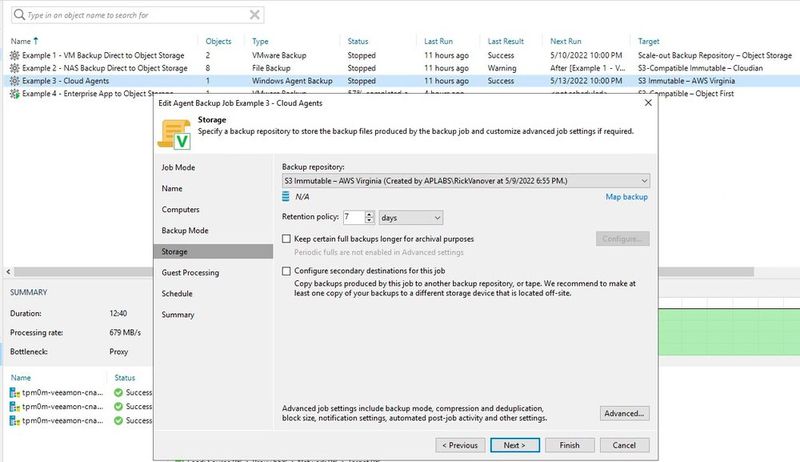Click Windows Agent Backup type cell
Image resolution: width=800 pixels, height=462 pixels.
tap(292, 81)
